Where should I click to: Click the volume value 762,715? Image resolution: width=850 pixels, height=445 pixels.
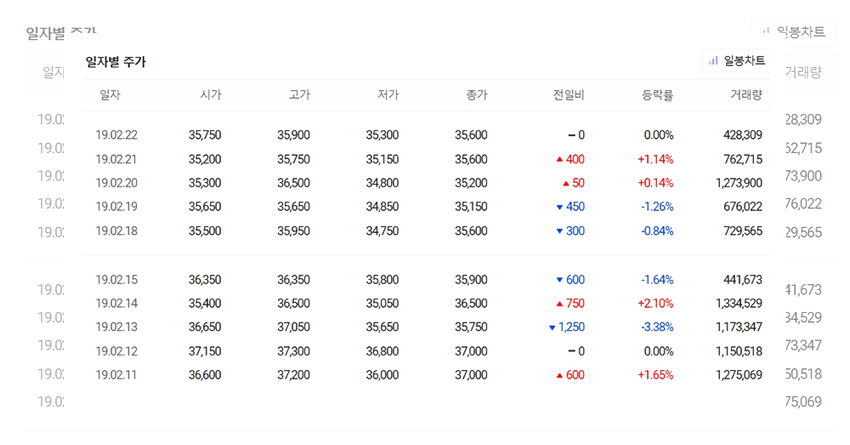pyautogui.click(x=743, y=159)
